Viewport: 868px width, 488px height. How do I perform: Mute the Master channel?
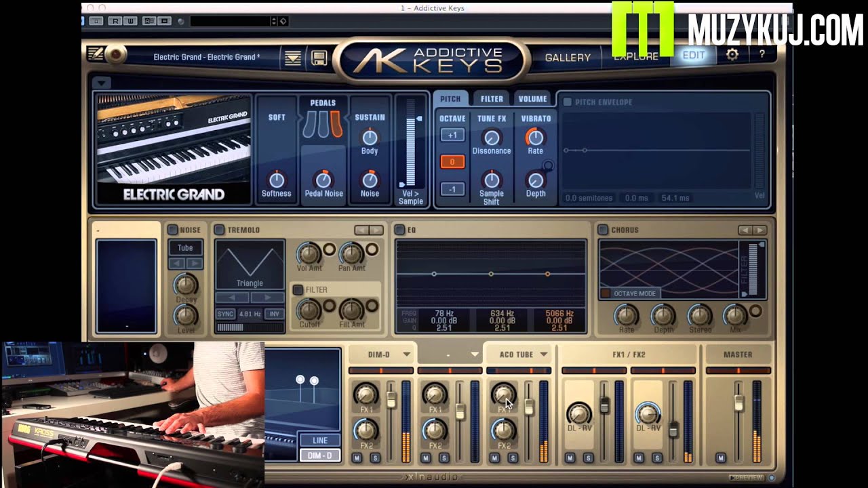point(721,459)
